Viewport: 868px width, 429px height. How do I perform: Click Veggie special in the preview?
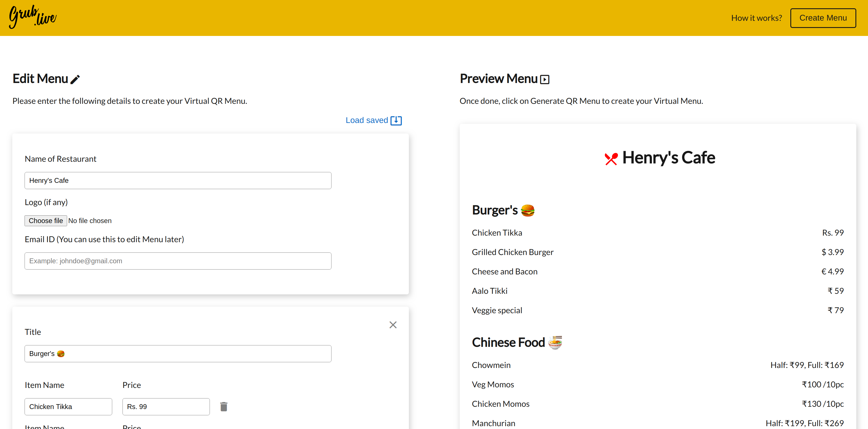497,310
